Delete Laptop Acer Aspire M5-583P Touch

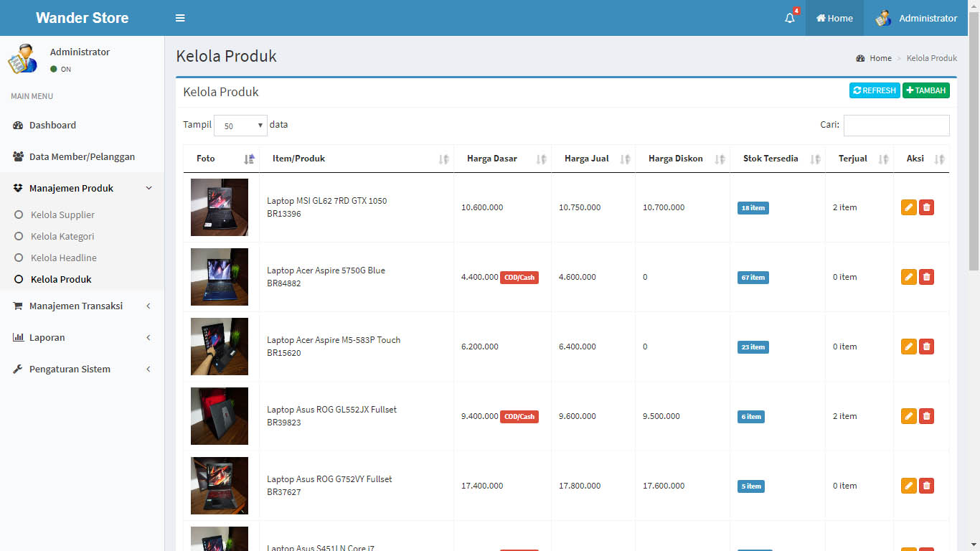click(x=926, y=347)
